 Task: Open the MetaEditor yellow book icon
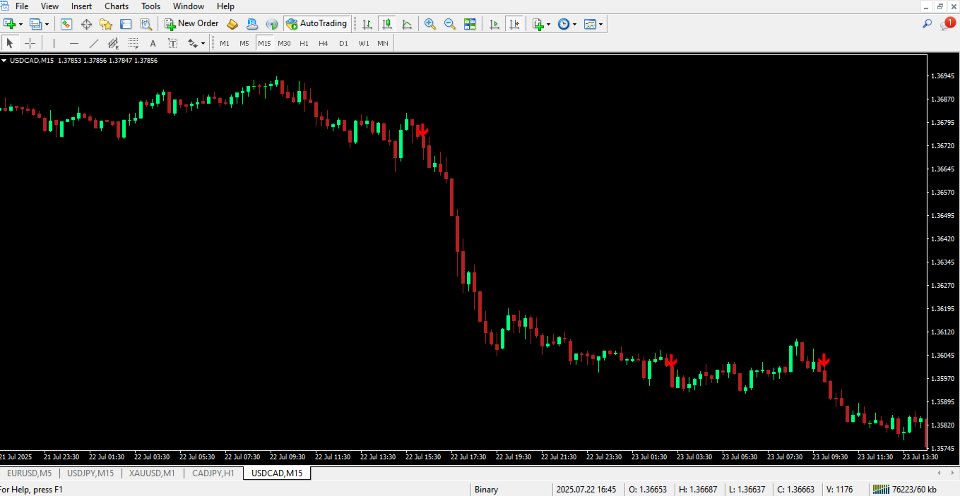click(x=232, y=24)
